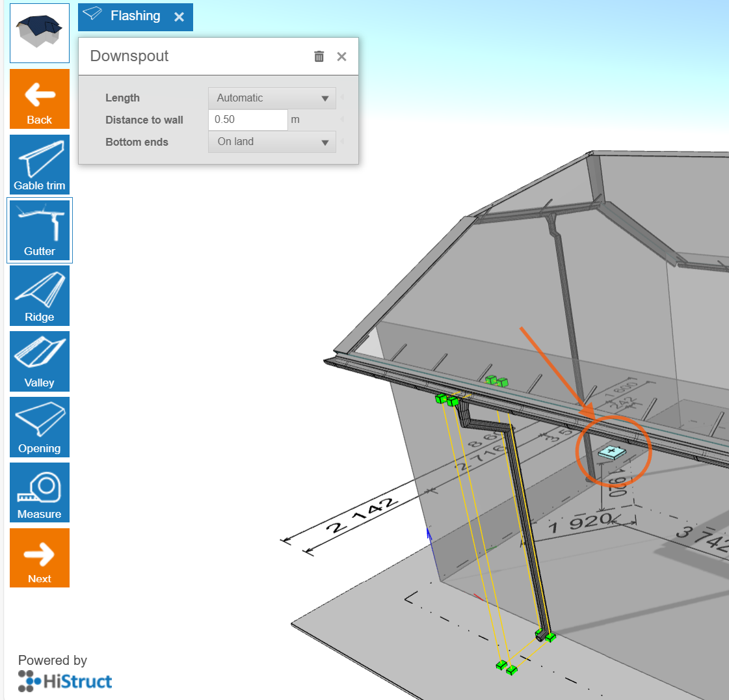The height and width of the screenshot is (700, 729).
Task: Expand the Bottom ends dropdown
Action: click(272, 142)
